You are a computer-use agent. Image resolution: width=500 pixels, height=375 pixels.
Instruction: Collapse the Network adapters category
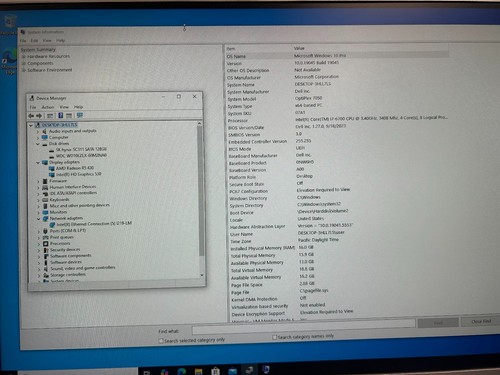pos(39,218)
